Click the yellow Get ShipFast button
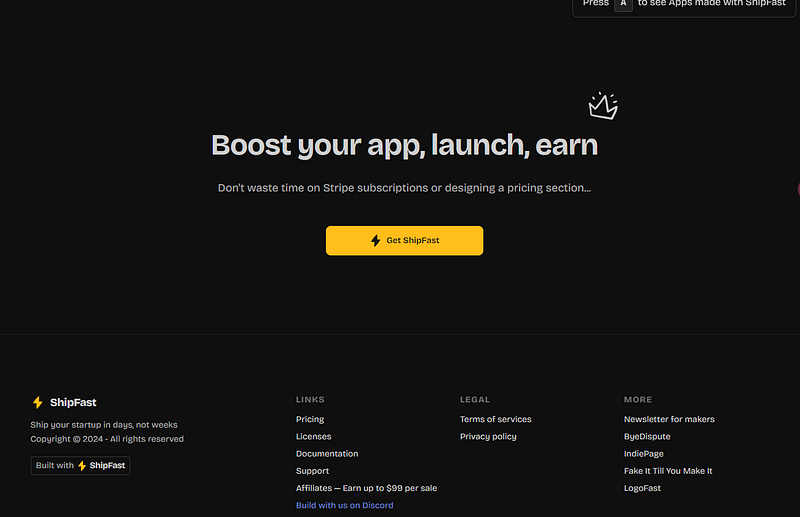800x517 pixels. pos(404,240)
